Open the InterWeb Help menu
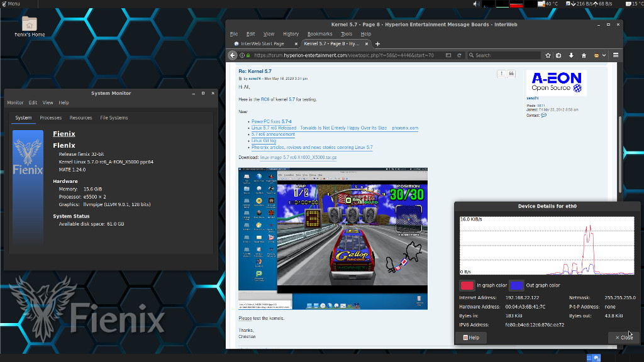Viewport: 644px width, 362px height. 365,34
